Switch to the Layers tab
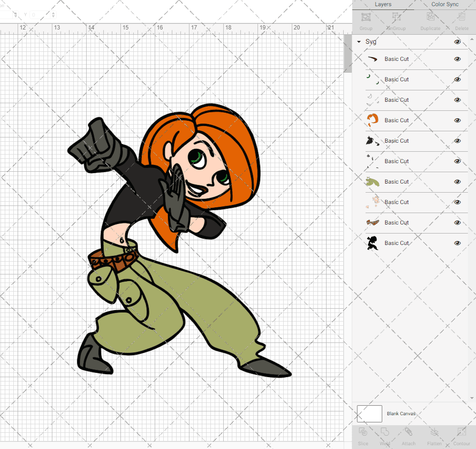Viewport: 476px width, 449px height. (x=383, y=4)
